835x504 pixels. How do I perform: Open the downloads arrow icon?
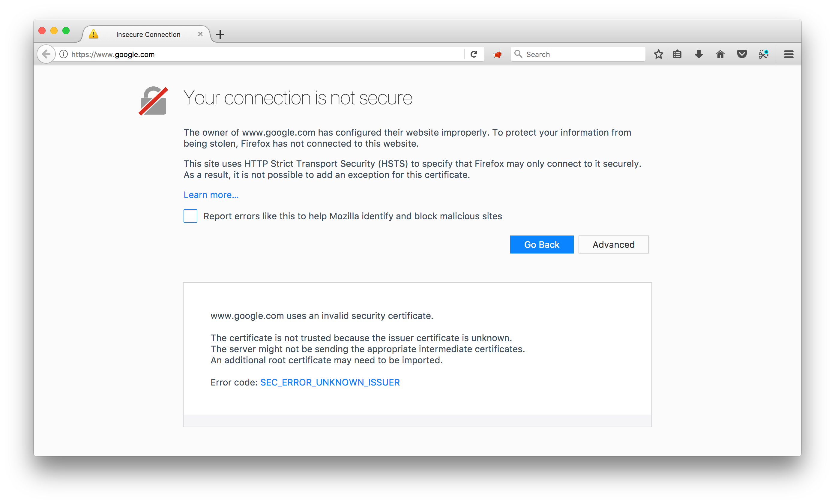pyautogui.click(x=699, y=54)
